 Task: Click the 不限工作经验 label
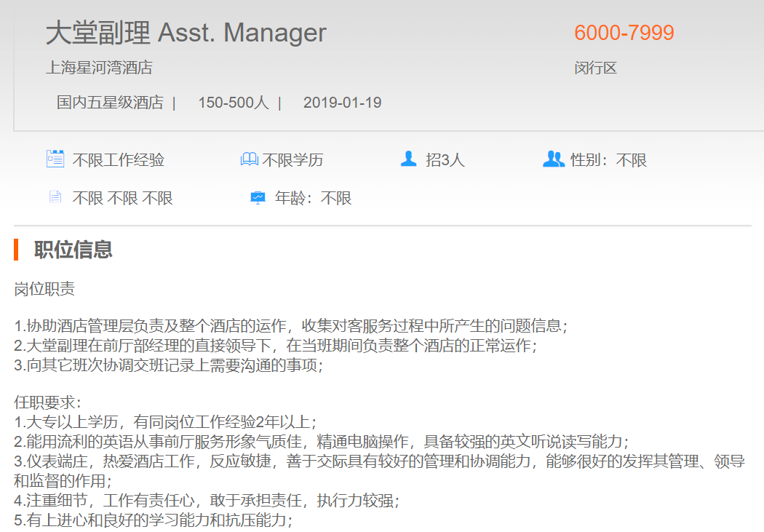coord(118,160)
